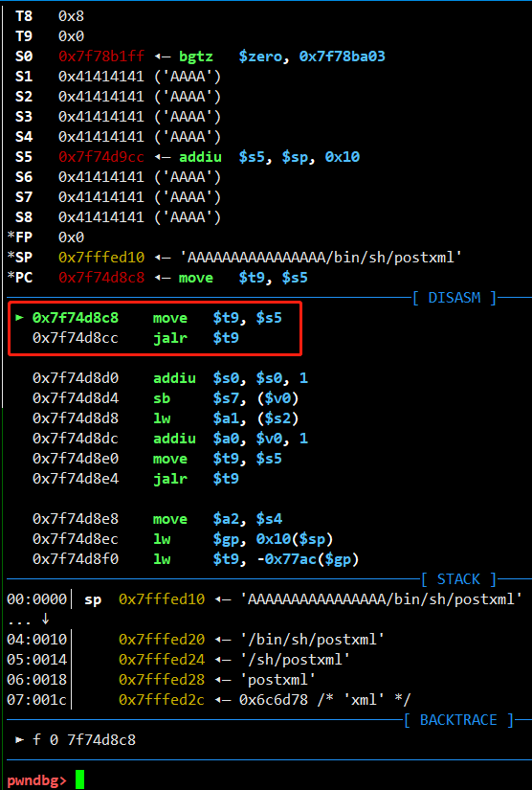The height and width of the screenshot is (790, 532).
Task: Click the asterisk before the FP register
Action: [11, 237]
